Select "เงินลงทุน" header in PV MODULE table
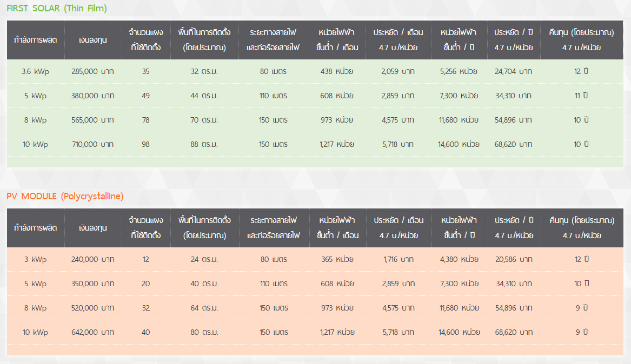The height and width of the screenshot is (364, 631). coord(93,228)
